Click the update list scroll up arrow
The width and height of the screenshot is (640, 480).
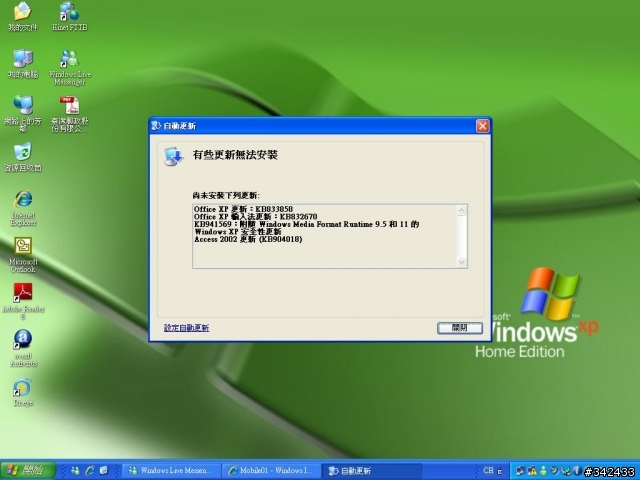click(x=462, y=211)
